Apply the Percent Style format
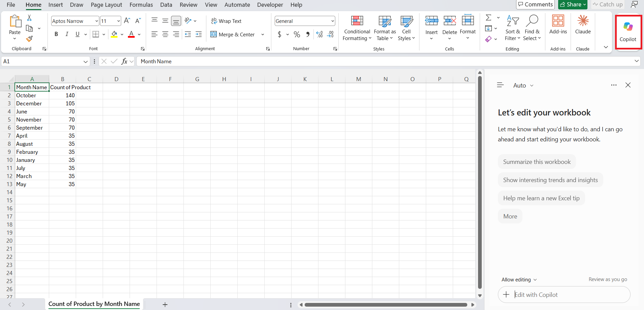 point(297,34)
